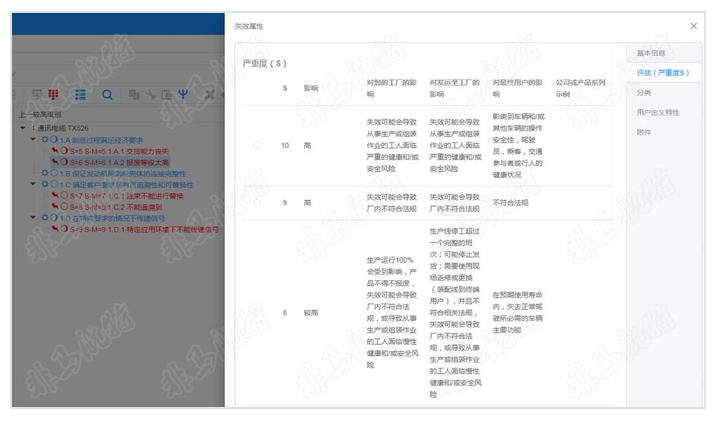Click the paste clipboard icon in toolbar

click(167, 95)
